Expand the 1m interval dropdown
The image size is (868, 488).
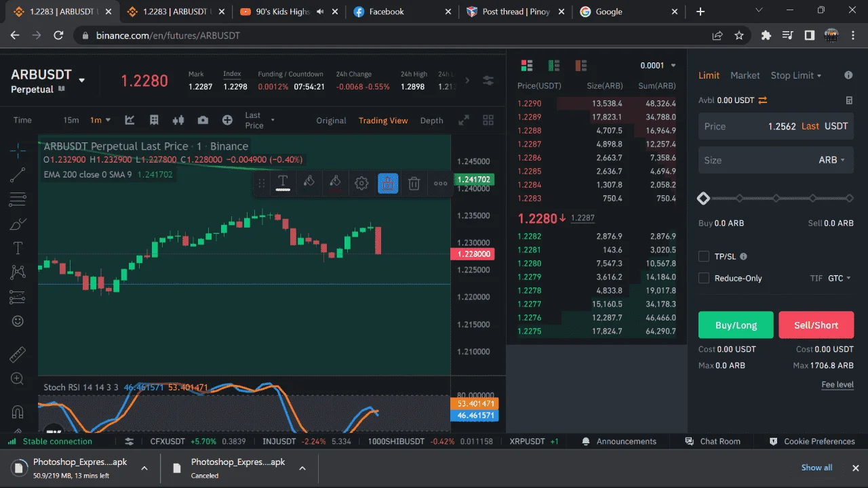click(108, 120)
